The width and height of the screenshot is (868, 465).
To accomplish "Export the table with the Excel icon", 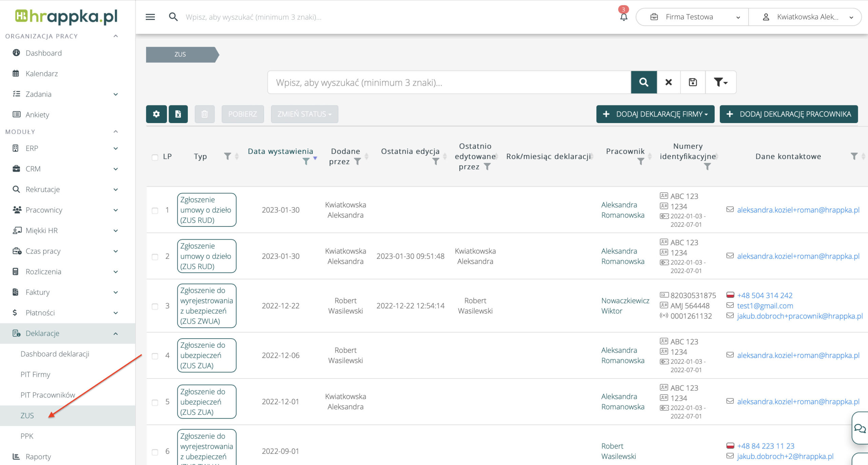I will click(178, 114).
